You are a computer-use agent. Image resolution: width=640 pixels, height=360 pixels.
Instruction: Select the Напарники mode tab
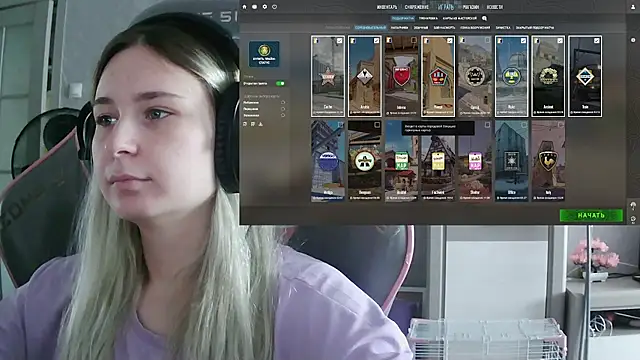[x=399, y=28]
